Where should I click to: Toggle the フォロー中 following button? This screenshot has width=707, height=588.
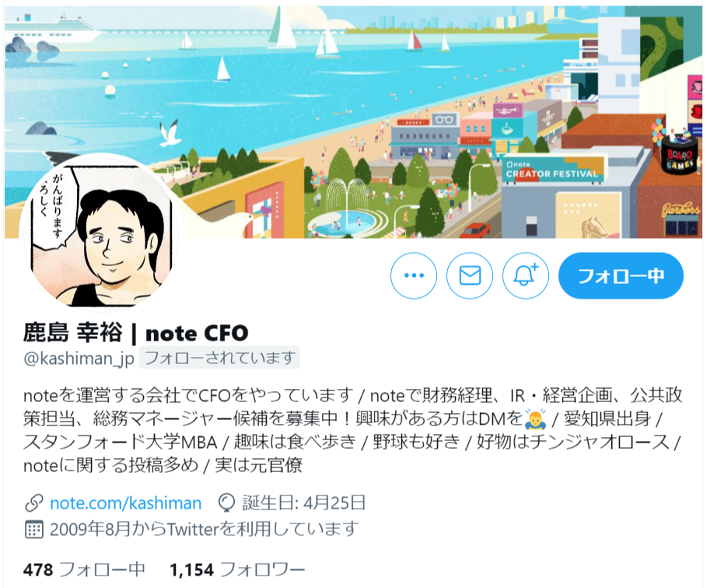621,275
